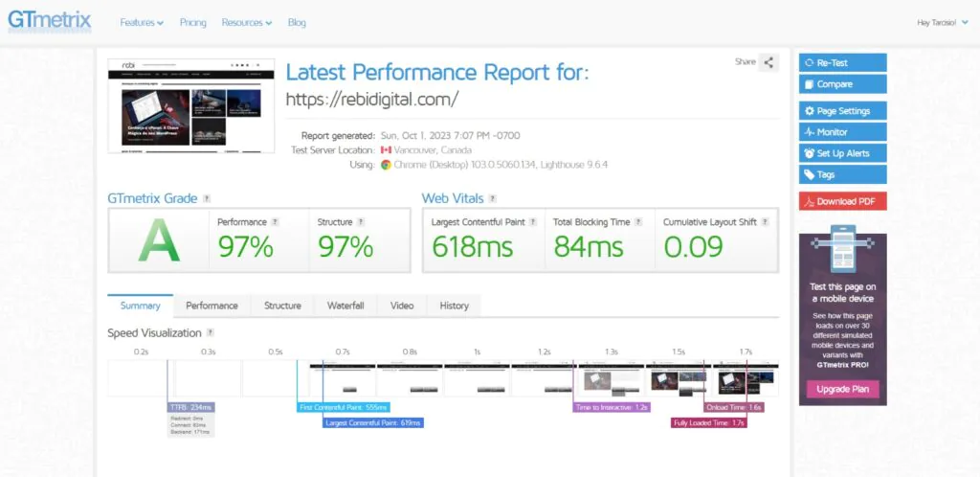The height and width of the screenshot is (477, 980).
Task: Click the Re-Test button
Action: 842,62
